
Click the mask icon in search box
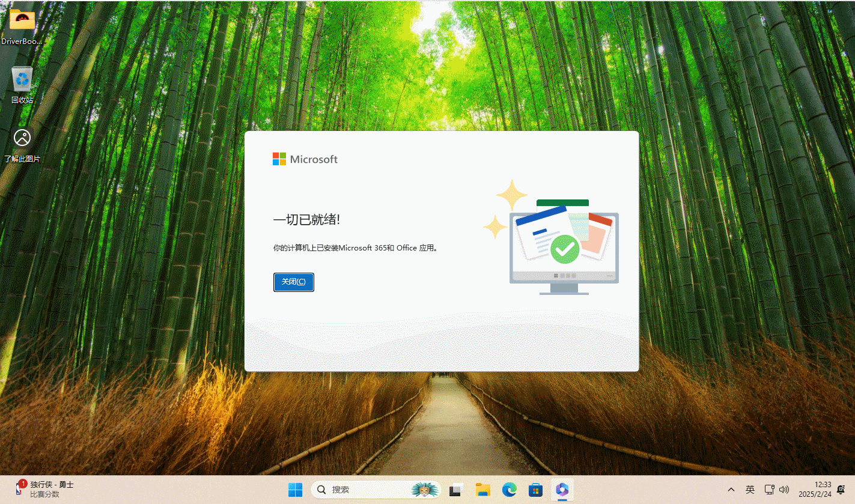[425, 490]
